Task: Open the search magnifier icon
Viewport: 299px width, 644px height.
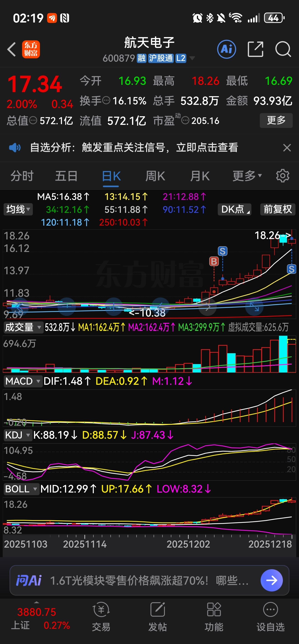Action: click(x=283, y=49)
